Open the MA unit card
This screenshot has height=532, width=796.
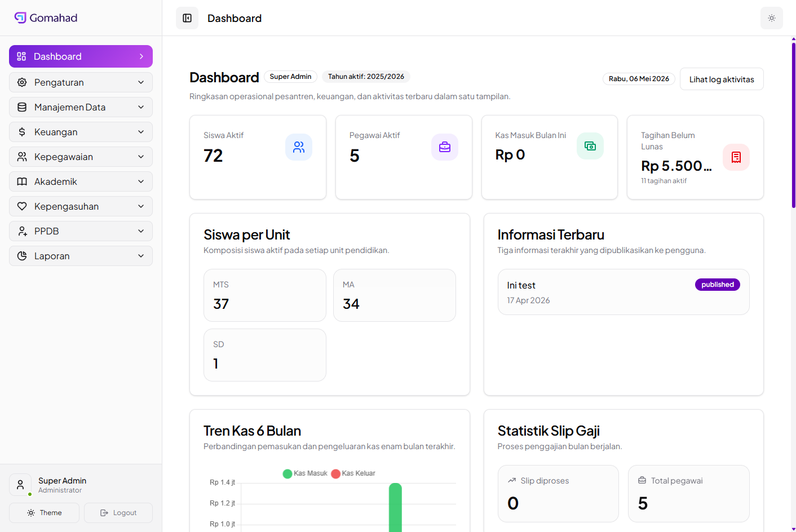(395, 295)
